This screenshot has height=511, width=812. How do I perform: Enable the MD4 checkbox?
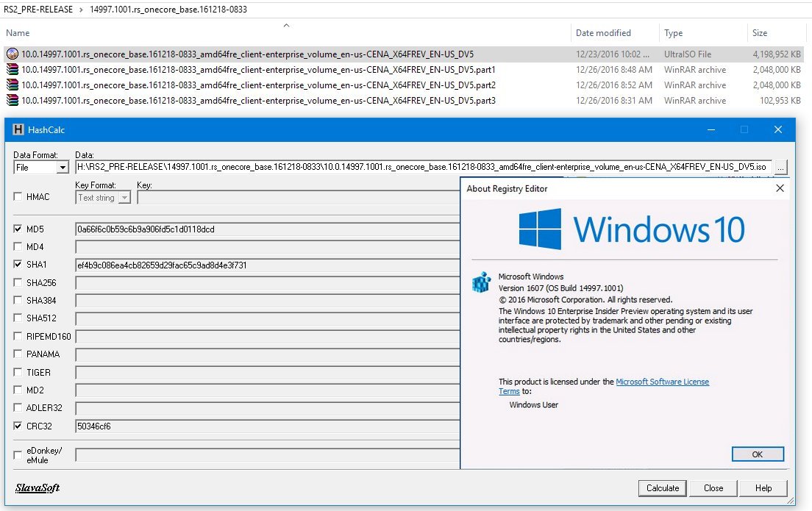18,246
